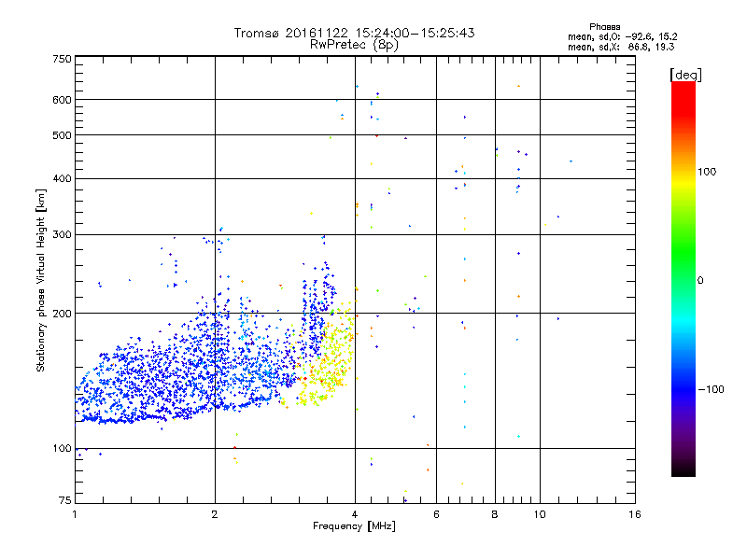Click the '300' tick label on y-axis
Image resolution: width=747 pixels, height=560 pixels.
pyautogui.click(x=61, y=234)
